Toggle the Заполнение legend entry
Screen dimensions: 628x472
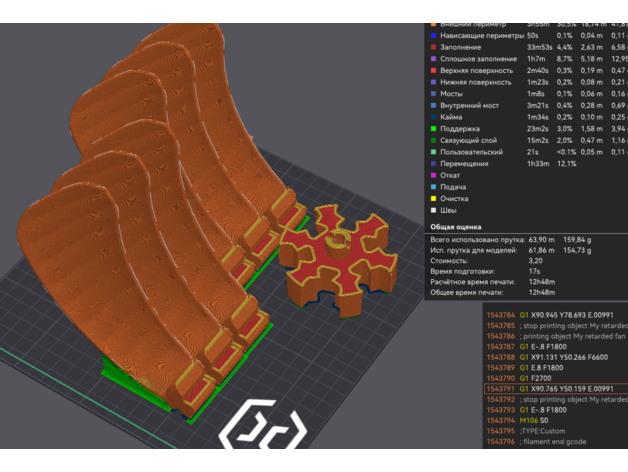[x=460, y=47]
